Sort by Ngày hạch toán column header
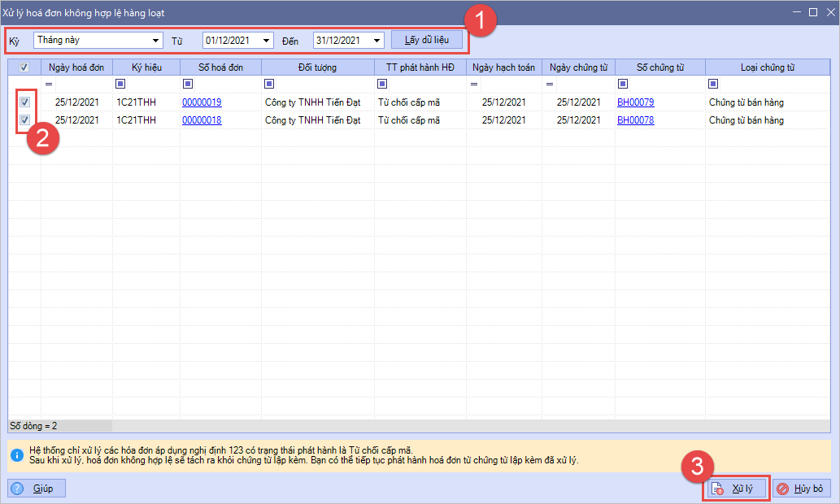Screen dimensions: 840x504 coord(503,67)
